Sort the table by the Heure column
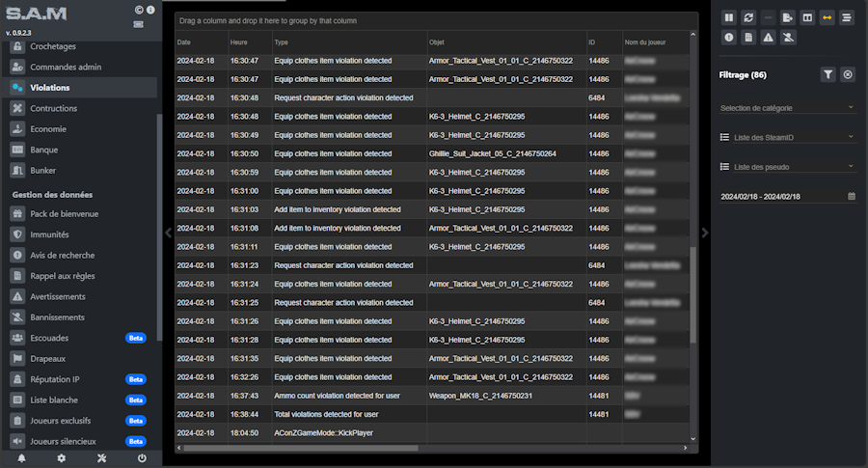Viewport: 868px width, 468px height. pos(239,42)
